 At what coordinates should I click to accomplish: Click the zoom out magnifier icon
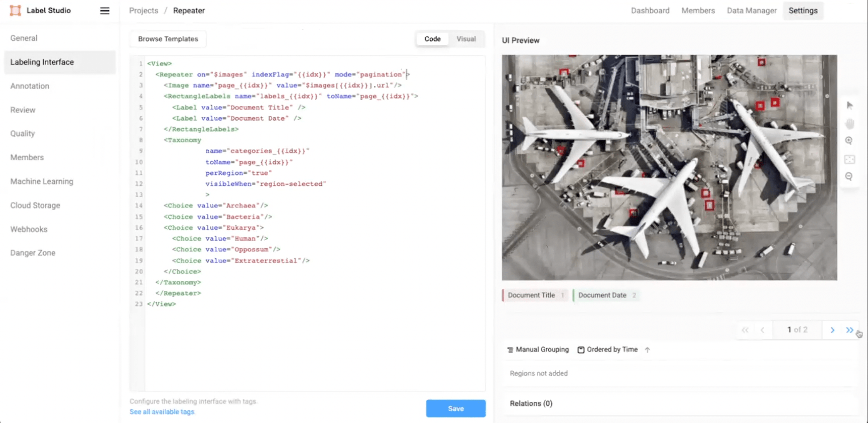click(x=849, y=176)
